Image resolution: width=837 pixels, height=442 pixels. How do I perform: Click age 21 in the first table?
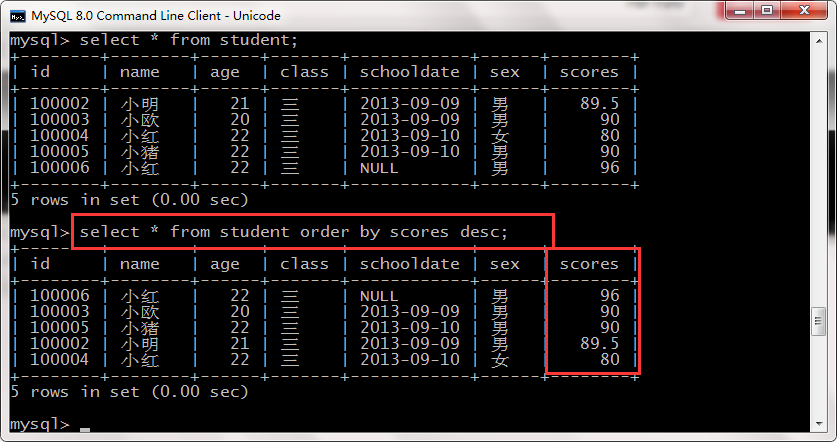pyautogui.click(x=239, y=104)
